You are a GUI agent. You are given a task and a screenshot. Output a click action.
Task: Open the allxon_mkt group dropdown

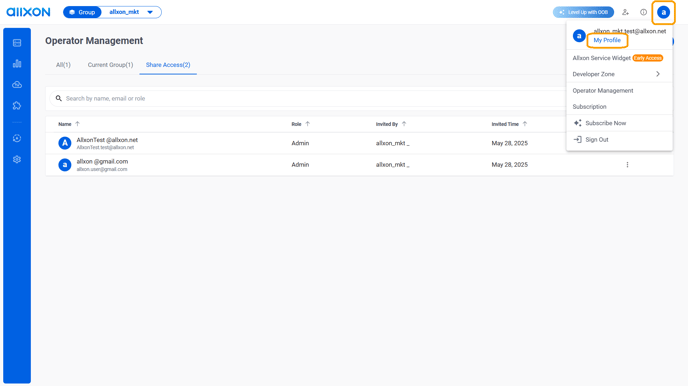pos(131,12)
